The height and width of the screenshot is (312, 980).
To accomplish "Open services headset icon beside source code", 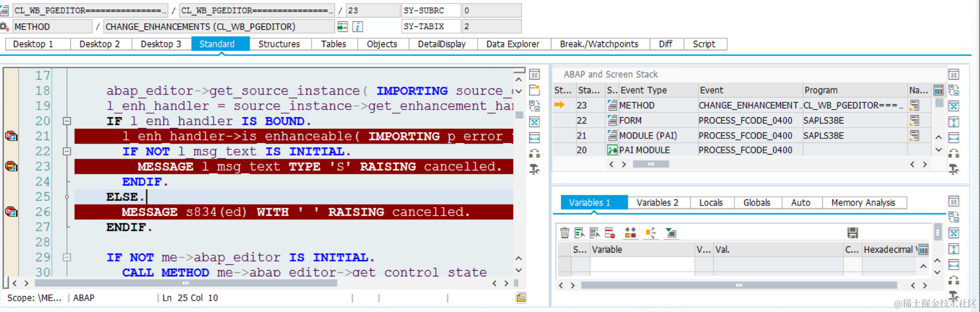I will click(534, 153).
